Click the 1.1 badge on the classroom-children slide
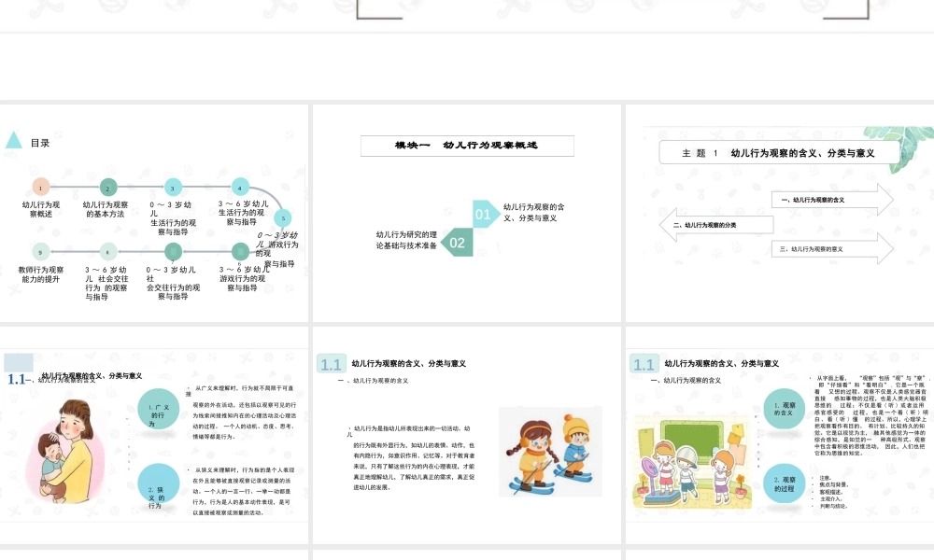Screen dimensions: 934x560 [x=644, y=364]
